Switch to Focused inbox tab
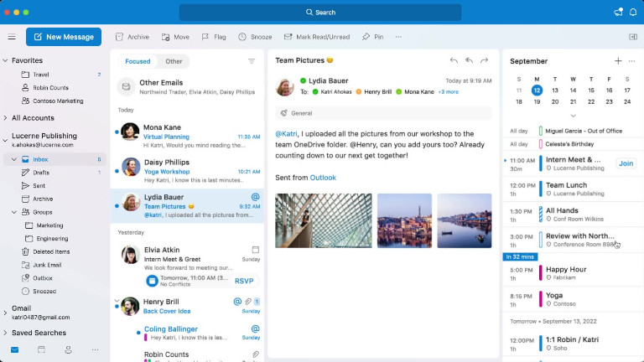The width and height of the screenshot is (644, 362). (138, 61)
